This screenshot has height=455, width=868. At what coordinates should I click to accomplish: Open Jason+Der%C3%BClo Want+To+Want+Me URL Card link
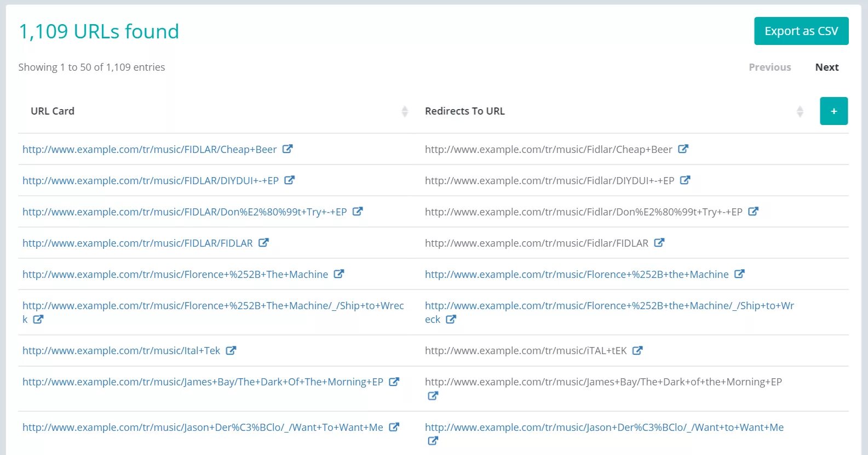pos(203,428)
